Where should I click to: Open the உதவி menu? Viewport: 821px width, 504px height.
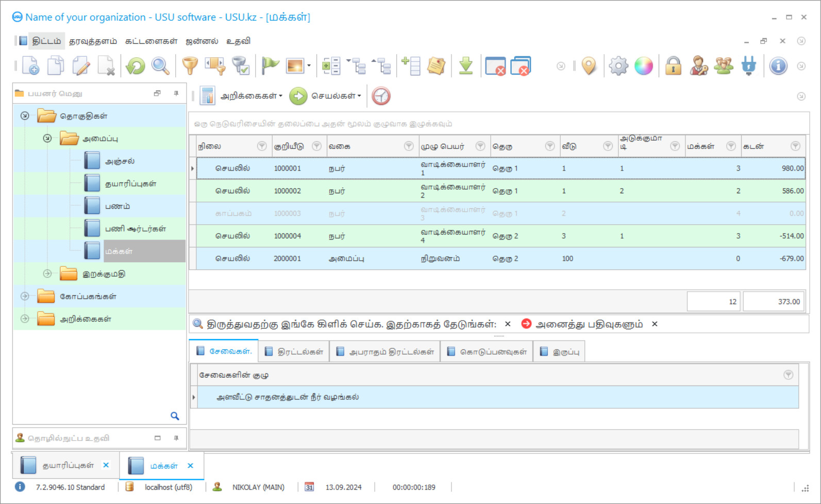[x=238, y=41]
